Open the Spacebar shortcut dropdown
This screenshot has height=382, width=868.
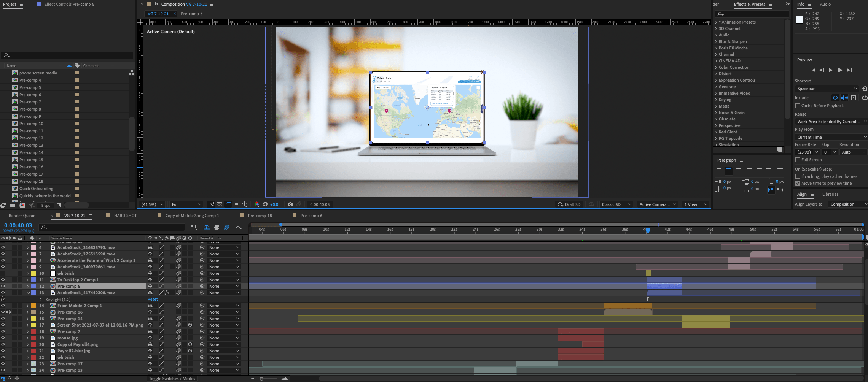(827, 89)
